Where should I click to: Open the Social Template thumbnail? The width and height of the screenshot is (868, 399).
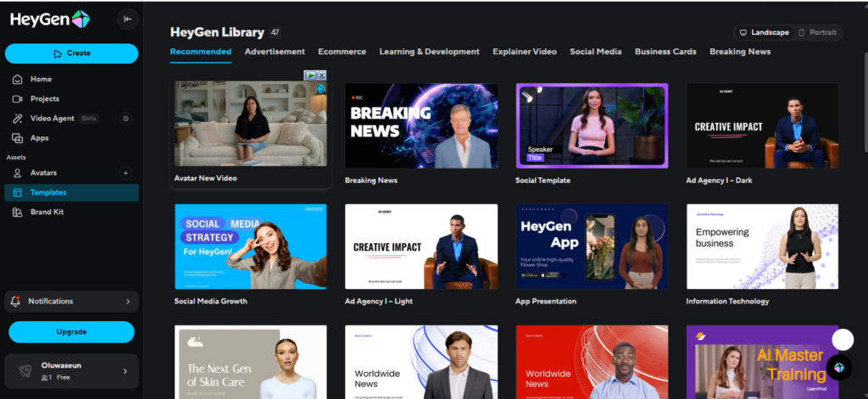pos(592,125)
